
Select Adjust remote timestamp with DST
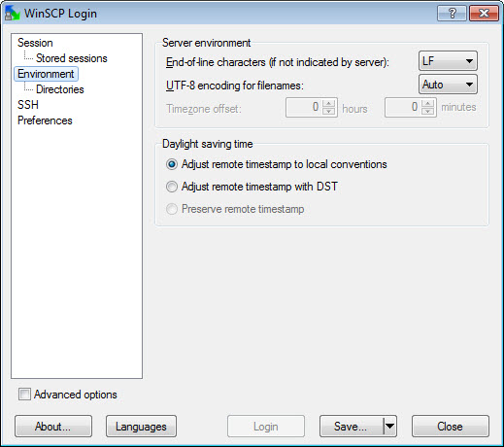tap(172, 187)
